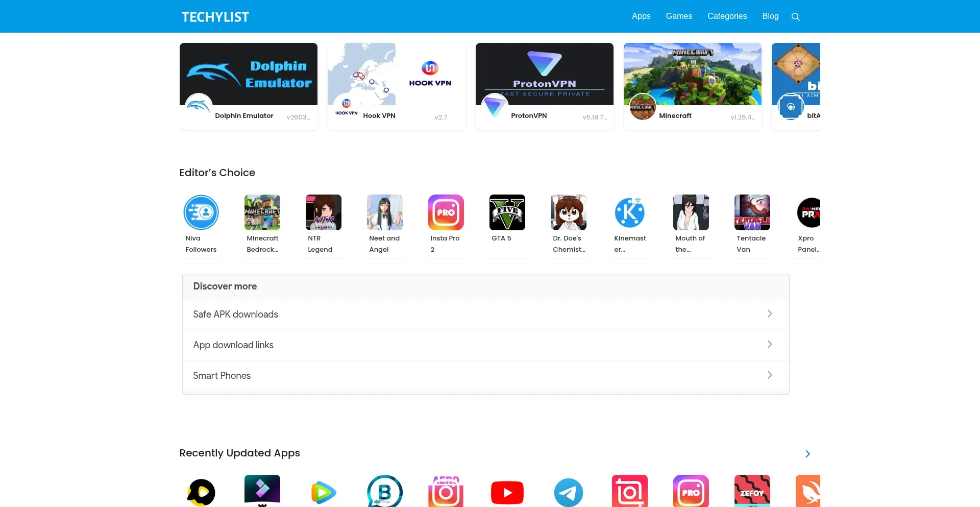The width and height of the screenshot is (980, 507).
Task: Click the v2.7 version label
Action: click(x=441, y=117)
